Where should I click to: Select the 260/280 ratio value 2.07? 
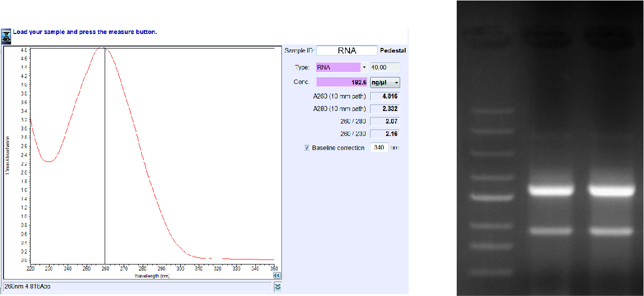[x=385, y=121]
